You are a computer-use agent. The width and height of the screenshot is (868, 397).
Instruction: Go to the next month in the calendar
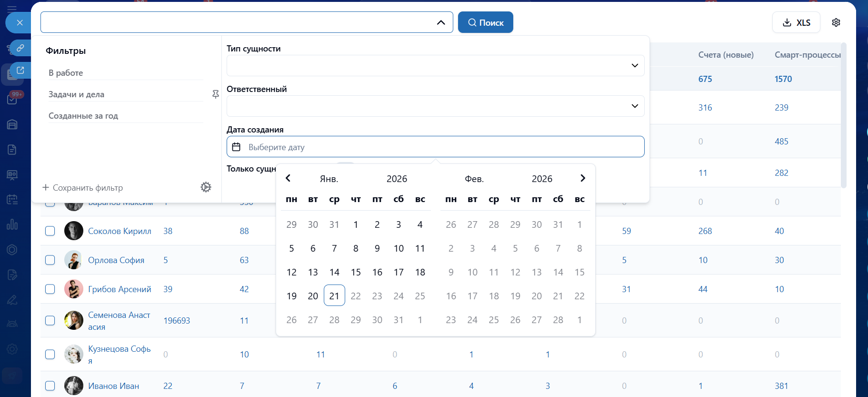[583, 178]
